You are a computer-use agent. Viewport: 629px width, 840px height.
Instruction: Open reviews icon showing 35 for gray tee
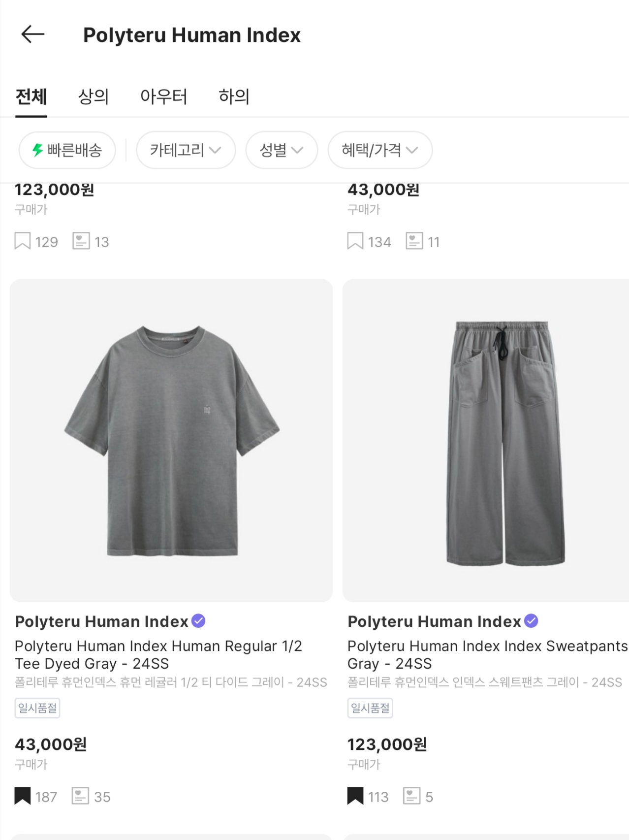click(x=80, y=796)
